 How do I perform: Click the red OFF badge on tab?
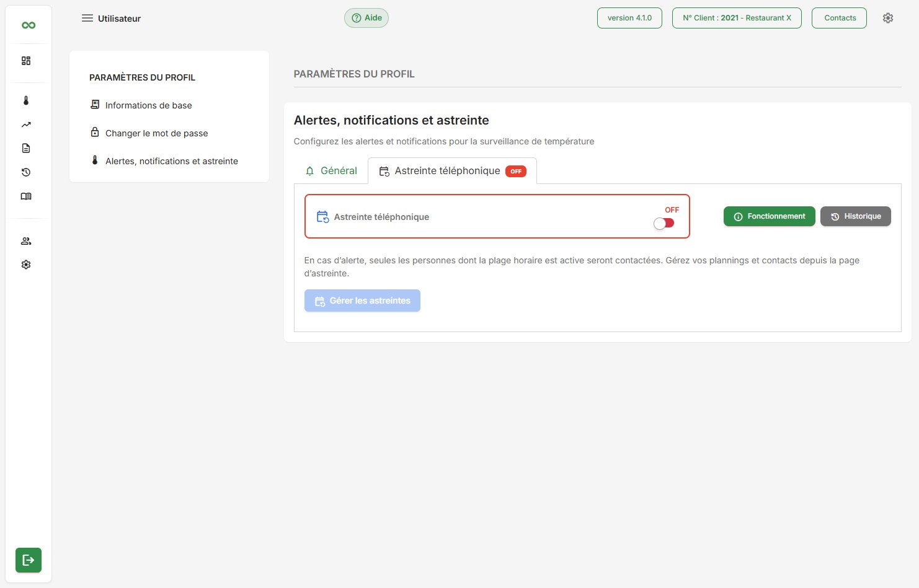[x=516, y=171]
